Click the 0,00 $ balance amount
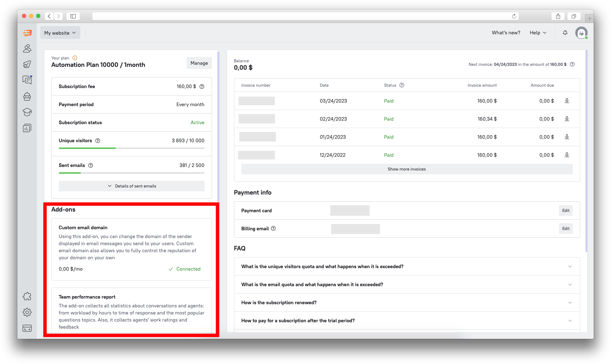611x364 pixels. [x=243, y=68]
